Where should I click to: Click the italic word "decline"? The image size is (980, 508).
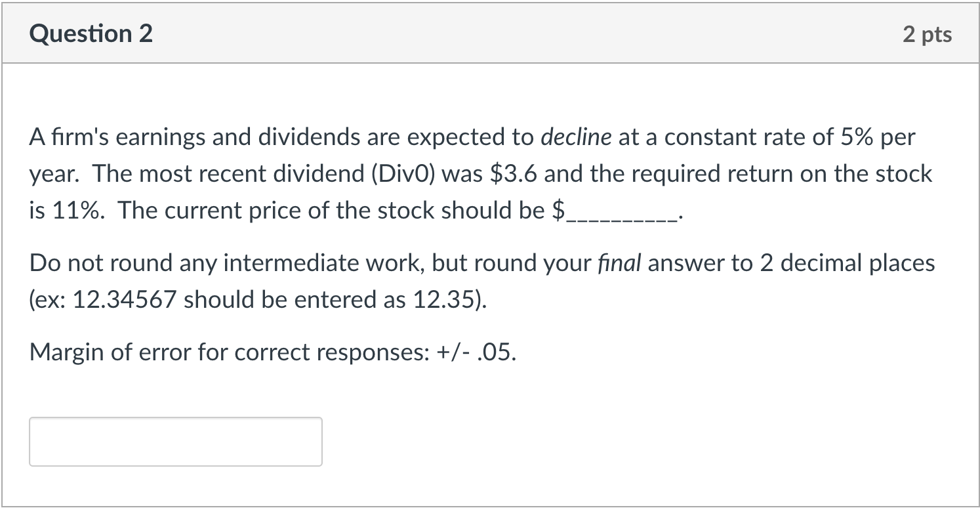[x=576, y=137]
